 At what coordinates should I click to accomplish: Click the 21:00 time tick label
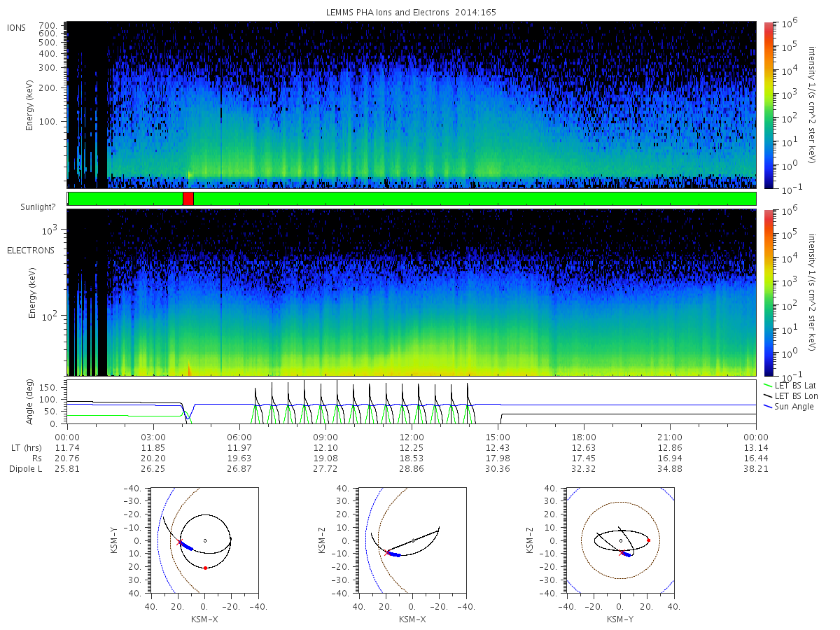(x=670, y=436)
